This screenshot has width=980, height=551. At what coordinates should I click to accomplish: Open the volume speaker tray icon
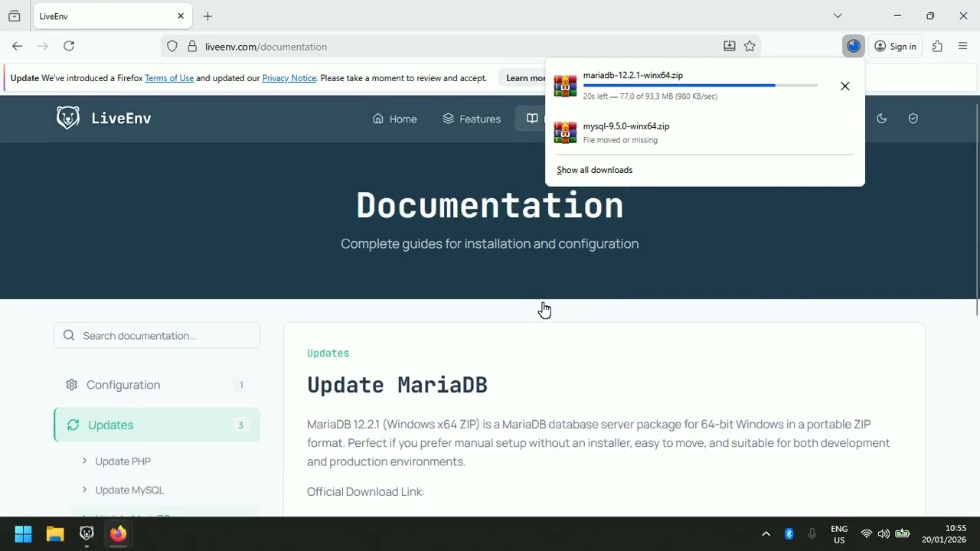(x=884, y=534)
